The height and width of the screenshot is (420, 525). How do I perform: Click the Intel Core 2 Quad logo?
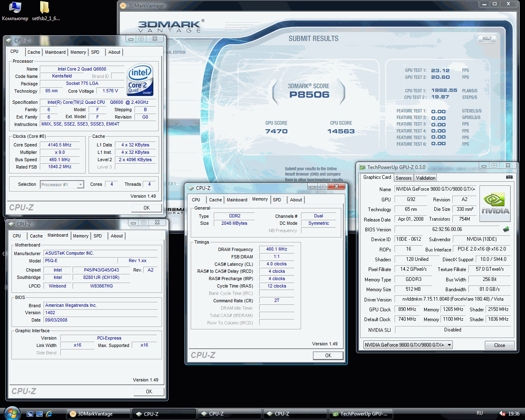(140, 79)
